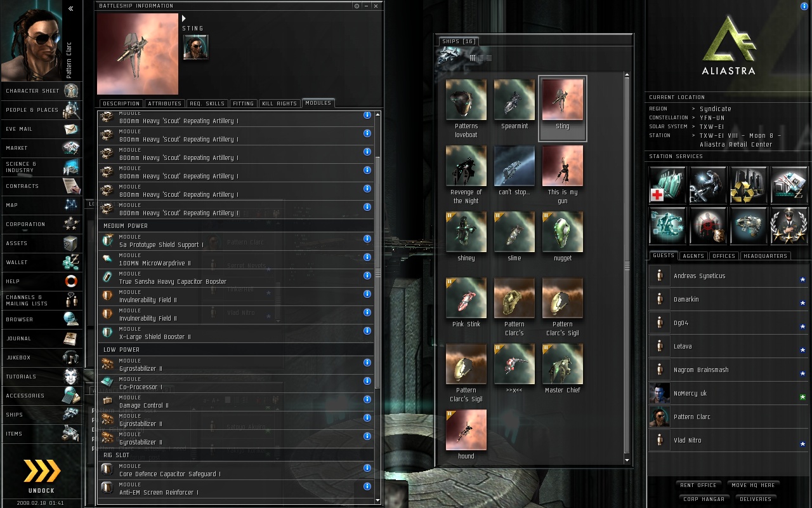Switch Ships window to icon grid view
The width and height of the screenshot is (812, 508).
[473, 58]
